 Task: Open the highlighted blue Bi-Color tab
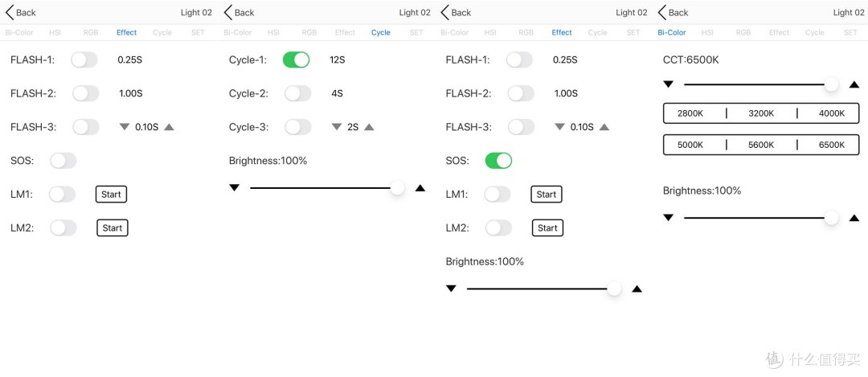click(672, 33)
